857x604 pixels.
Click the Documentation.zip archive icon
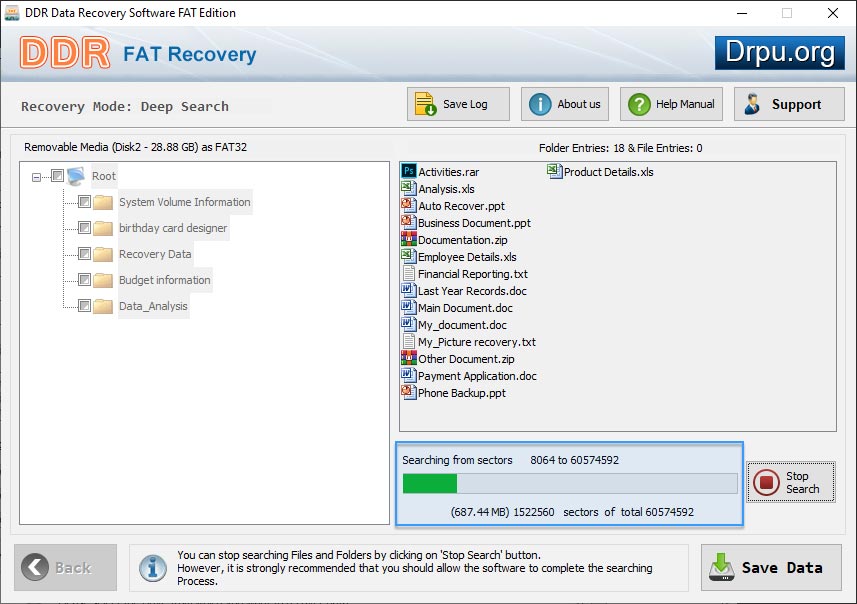coord(408,239)
